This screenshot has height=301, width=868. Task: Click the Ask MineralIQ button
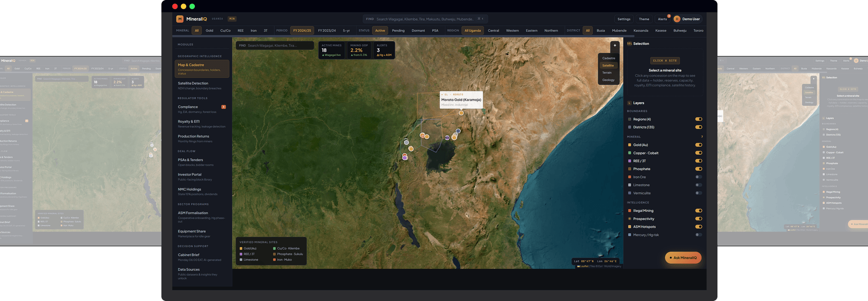(683, 258)
